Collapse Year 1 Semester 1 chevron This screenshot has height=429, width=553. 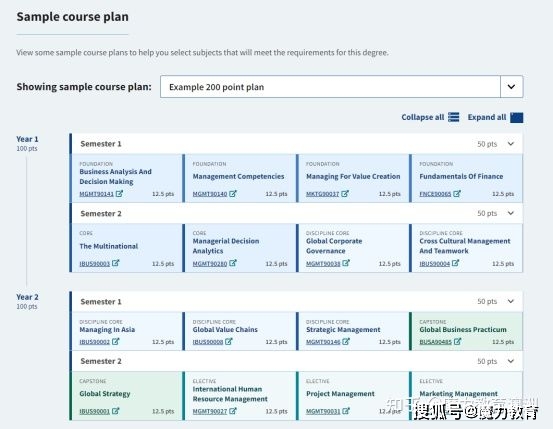(x=511, y=144)
